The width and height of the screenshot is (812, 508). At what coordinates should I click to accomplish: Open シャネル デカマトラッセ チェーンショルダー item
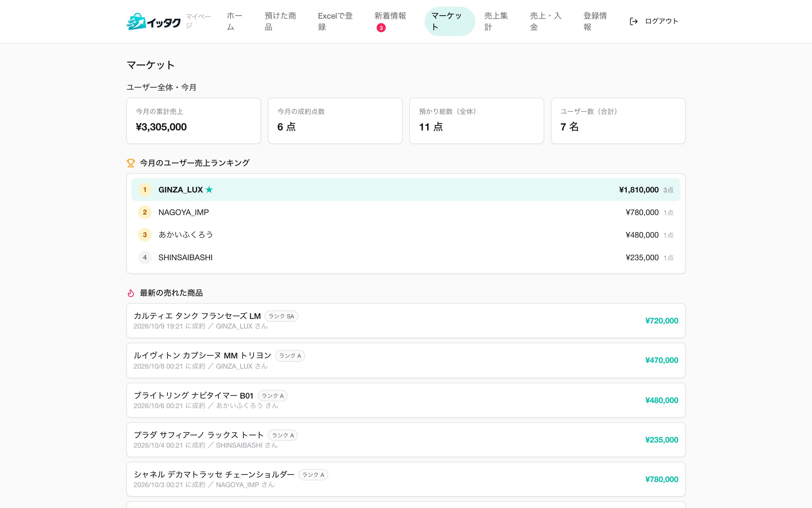pos(406,479)
